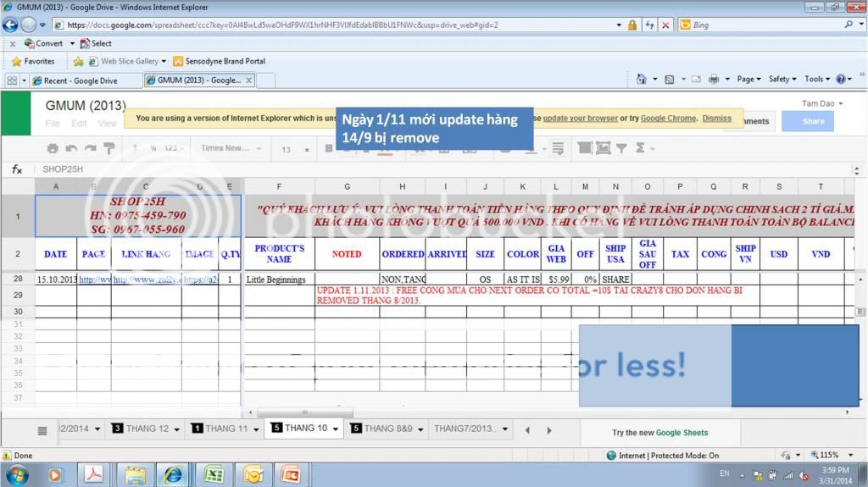Expand the Page menu in the IE command bar
Viewport: 868px width, 487px height.
(746, 79)
